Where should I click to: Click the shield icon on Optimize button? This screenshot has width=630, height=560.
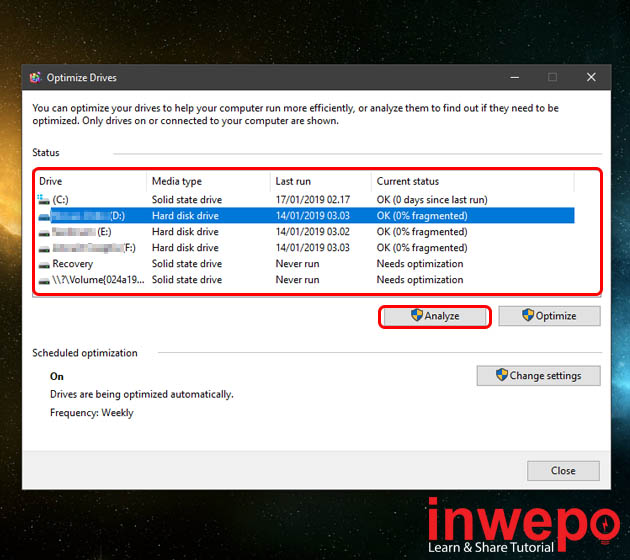(528, 315)
